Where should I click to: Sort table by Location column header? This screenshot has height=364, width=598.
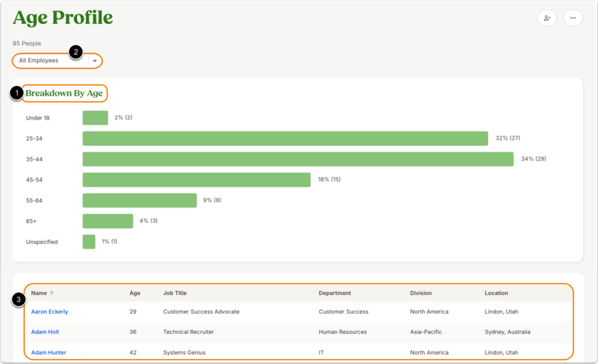pyautogui.click(x=496, y=293)
